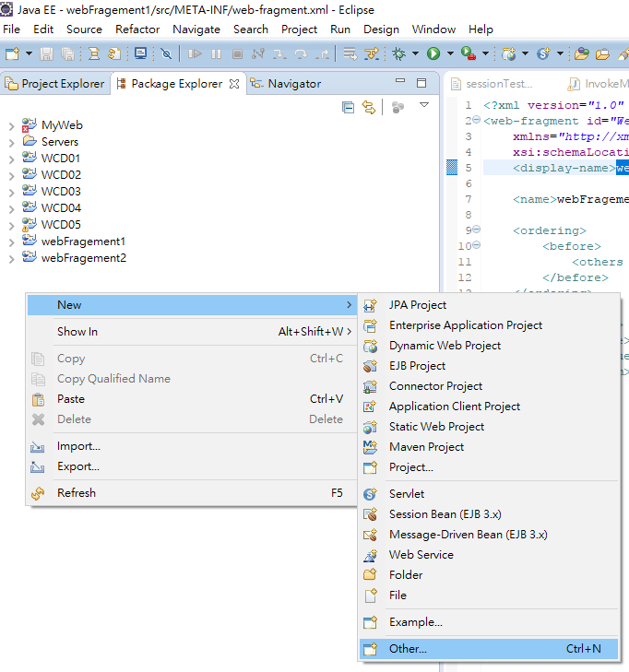Click the Terminate debug icon

[x=237, y=54]
